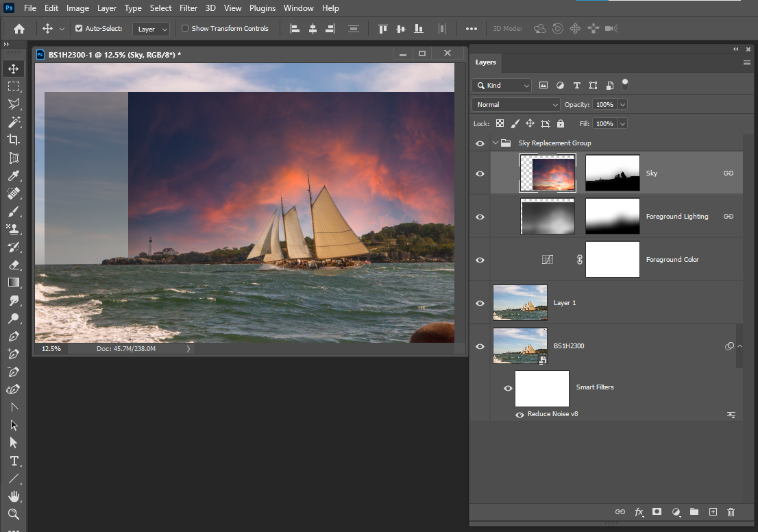Select the Rectangular Marquee tool
Screen dimensions: 758x532
point(14,86)
